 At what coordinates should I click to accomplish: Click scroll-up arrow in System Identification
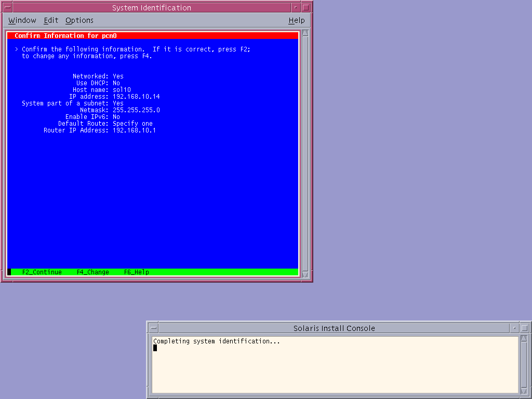click(x=305, y=33)
